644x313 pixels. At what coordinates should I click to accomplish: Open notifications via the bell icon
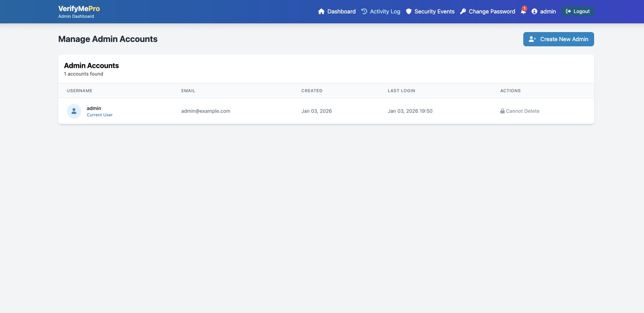tap(523, 11)
